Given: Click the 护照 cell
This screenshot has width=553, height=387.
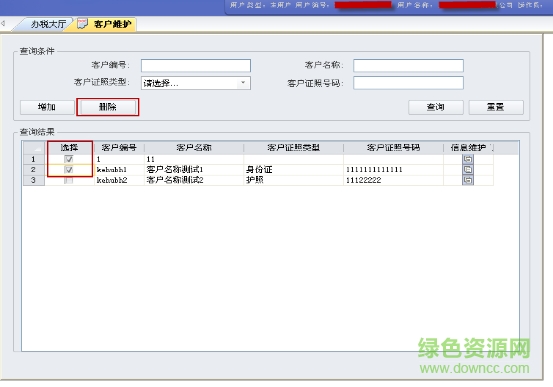Looking at the screenshot, I should click(293, 180).
